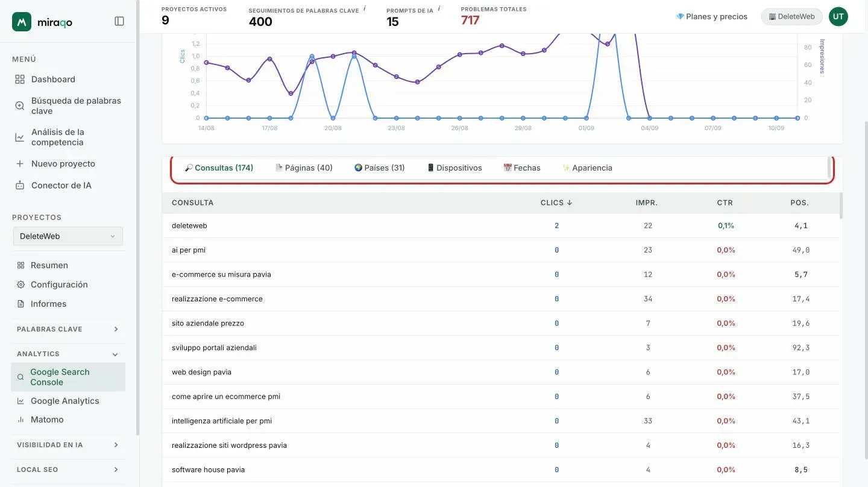This screenshot has width=868, height=487.
Task: Click info icon next to Seguimientos de palabras clave
Action: click(x=365, y=8)
